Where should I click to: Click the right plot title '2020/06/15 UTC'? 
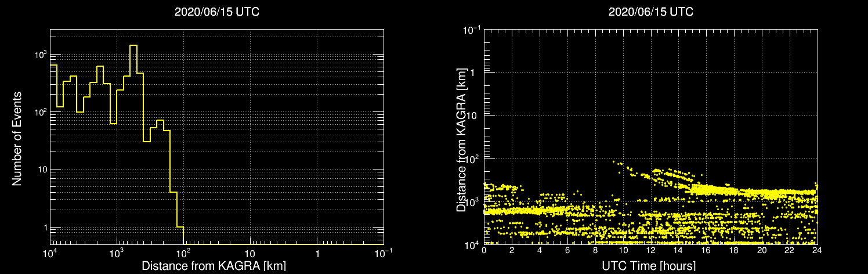pyautogui.click(x=650, y=12)
